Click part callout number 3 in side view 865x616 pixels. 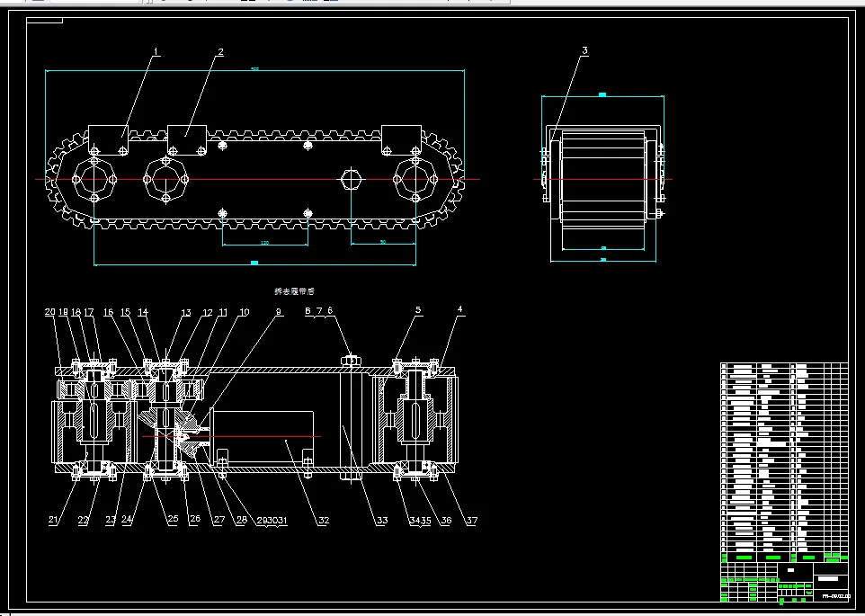(584, 50)
